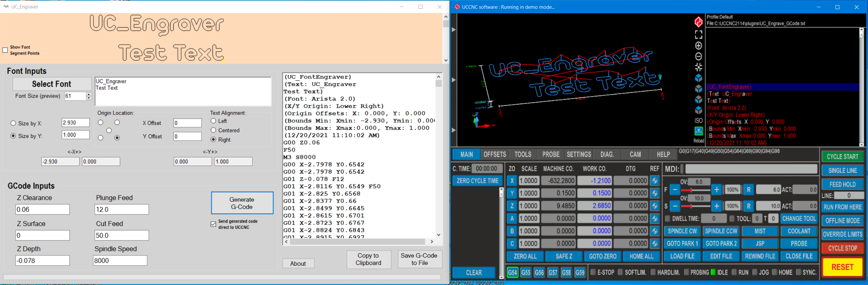Screen dimensions: 868x285
Task: Click the Z Depth input field
Action: (43, 260)
